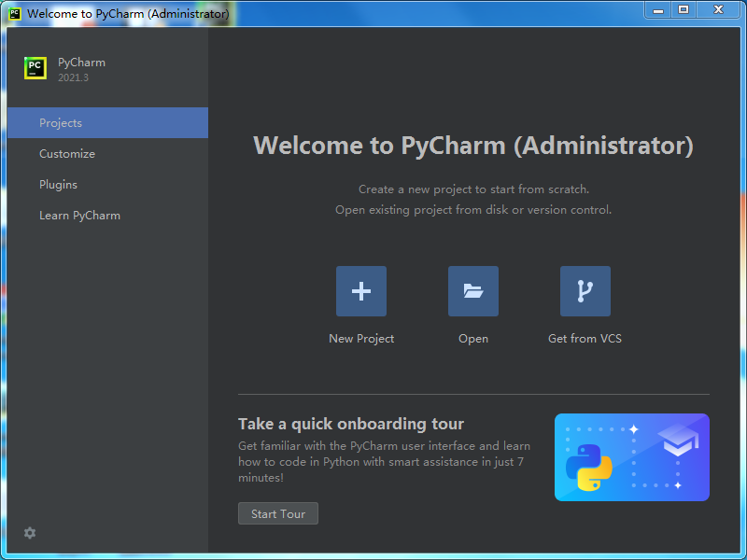Click the New Project label
The width and height of the screenshot is (747, 560).
click(361, 339)
